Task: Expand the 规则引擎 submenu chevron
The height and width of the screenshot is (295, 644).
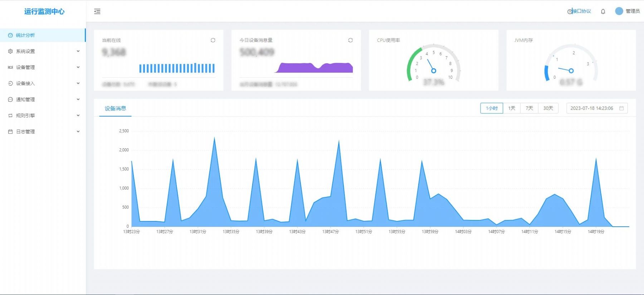Action: [x=78, y=115]
